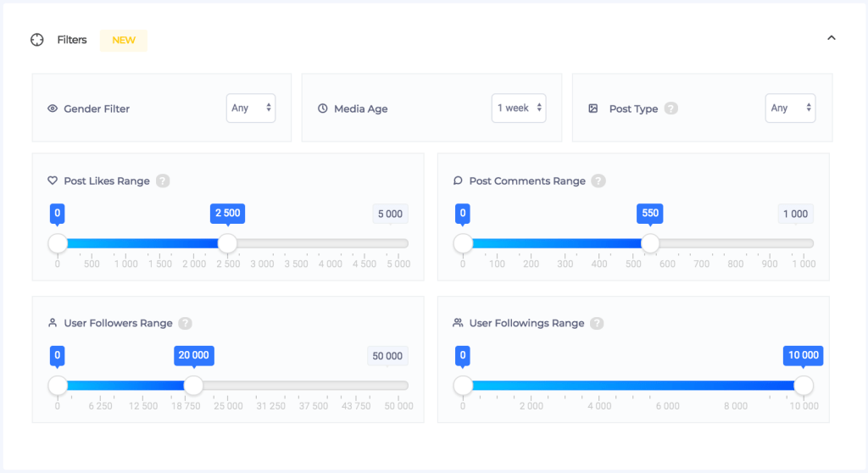The width and height of the screenshot is (868, 473).
Task: Click the User Followings upper handle at 10 000
Action: [x=804, y=386]
